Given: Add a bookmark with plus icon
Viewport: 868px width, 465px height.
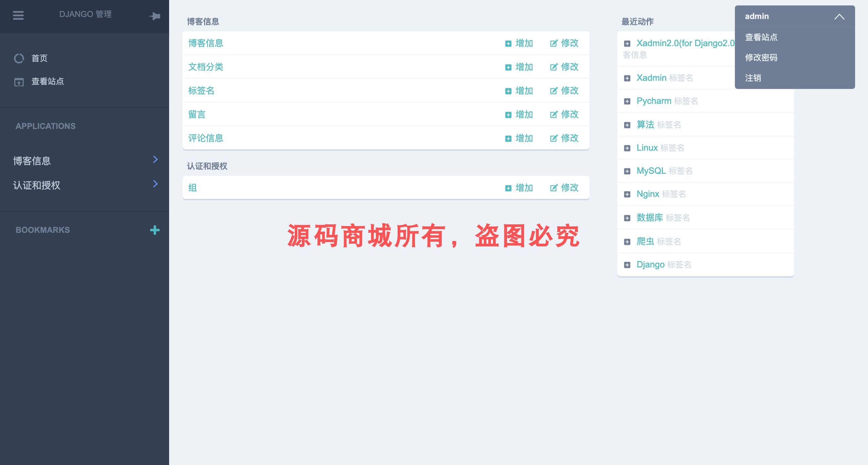Looking at the screenshot, I should pyautogui.click(x=155, y=230).
